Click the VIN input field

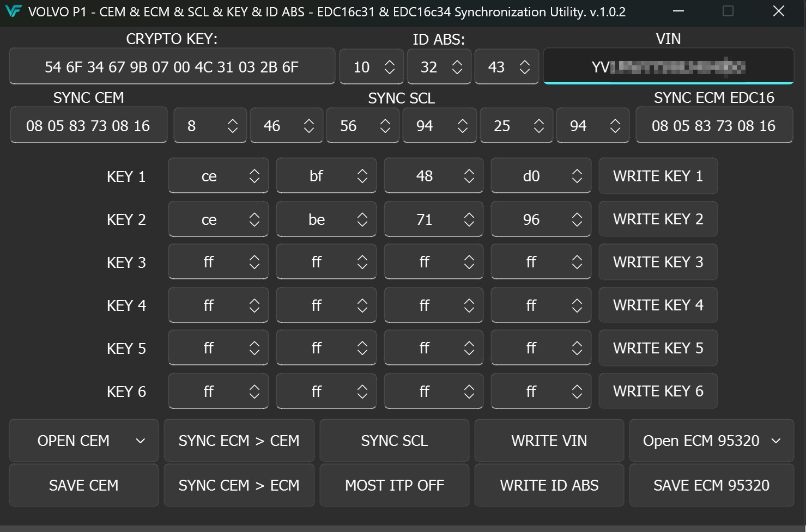click(669, 66)
